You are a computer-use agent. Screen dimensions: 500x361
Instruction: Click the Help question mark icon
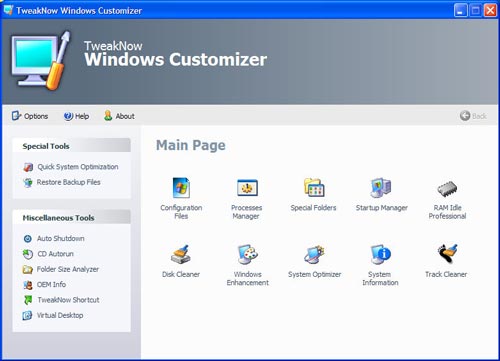tap(68, 116)
